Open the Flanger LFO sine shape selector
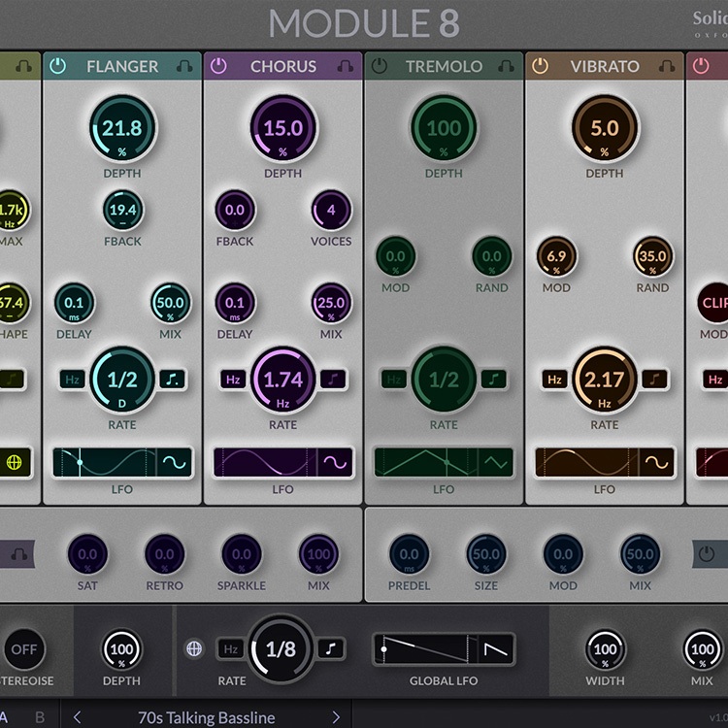This screenshot has height=728, width=728. tap(175, 462)
